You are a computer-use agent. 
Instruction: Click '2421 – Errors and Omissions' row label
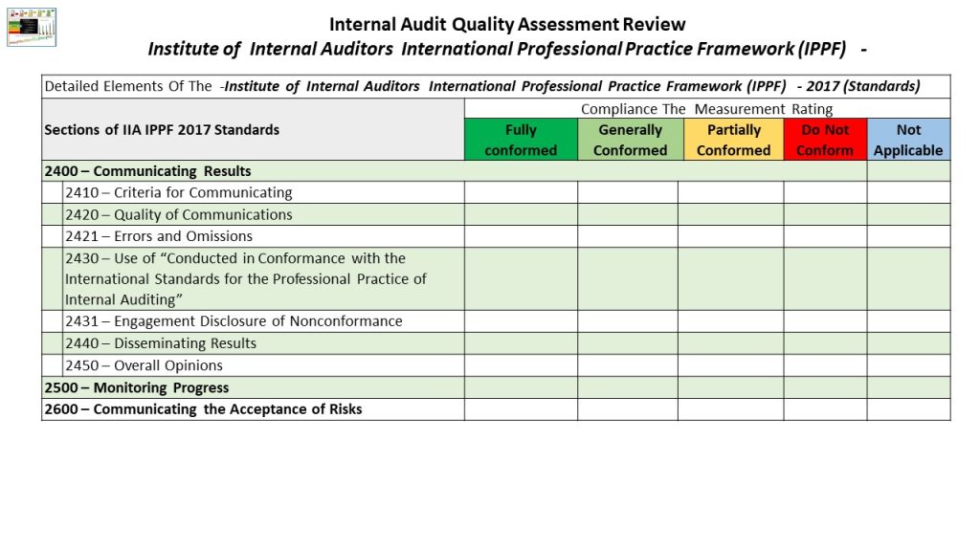pyautogui.click(x=159, y=236)
